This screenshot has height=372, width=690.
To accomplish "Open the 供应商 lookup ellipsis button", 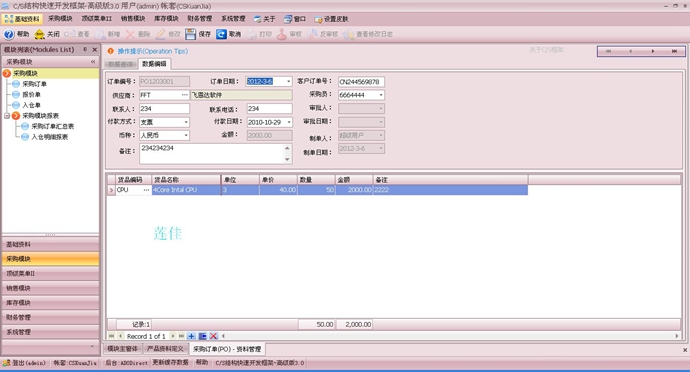I will click(x=184, y=95).
